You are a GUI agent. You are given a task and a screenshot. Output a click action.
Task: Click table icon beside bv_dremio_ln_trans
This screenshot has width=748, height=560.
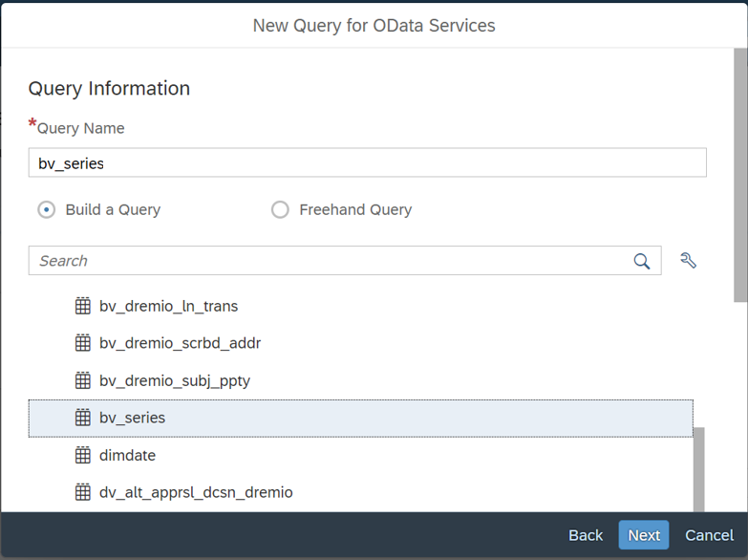point(83,306)
